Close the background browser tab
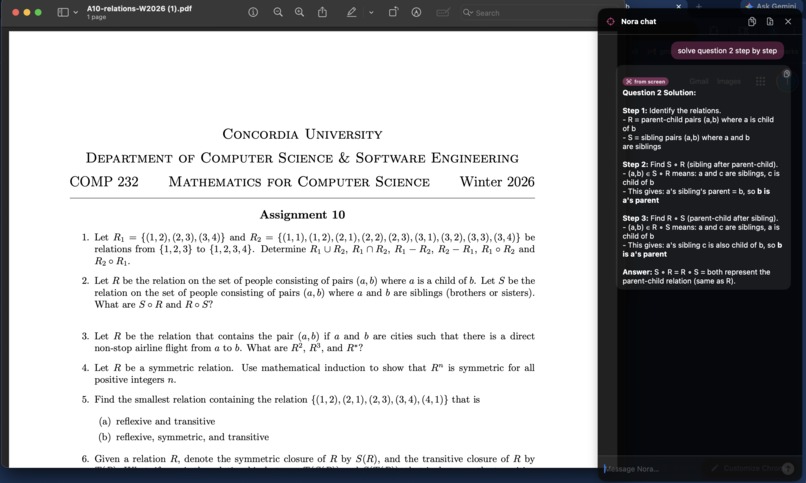 679,6
